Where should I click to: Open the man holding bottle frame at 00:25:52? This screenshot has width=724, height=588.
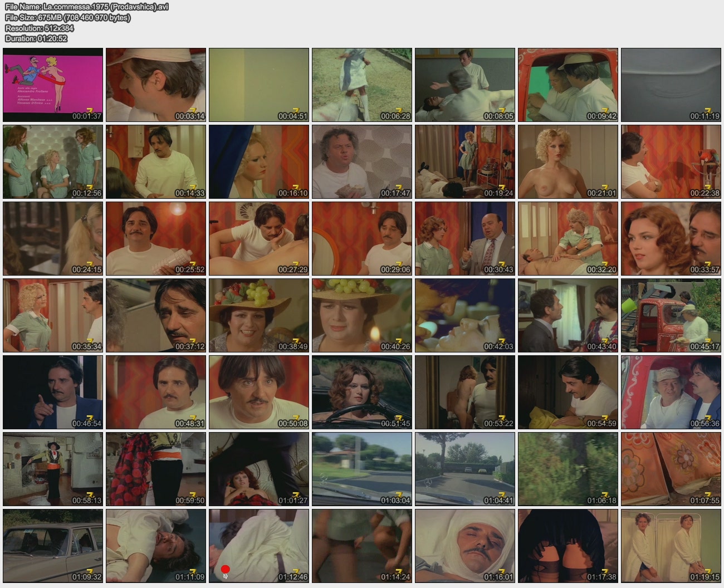(x=156, y=238)
